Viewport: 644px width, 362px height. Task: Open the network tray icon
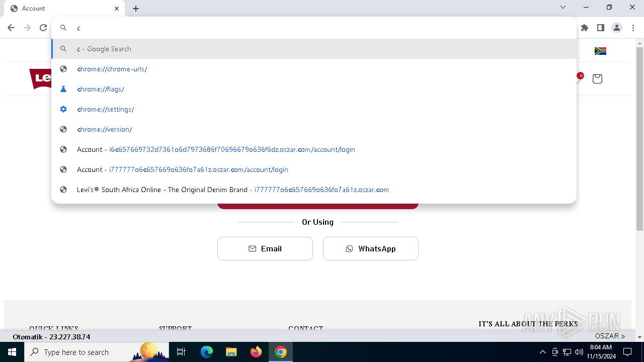(567, 352)
